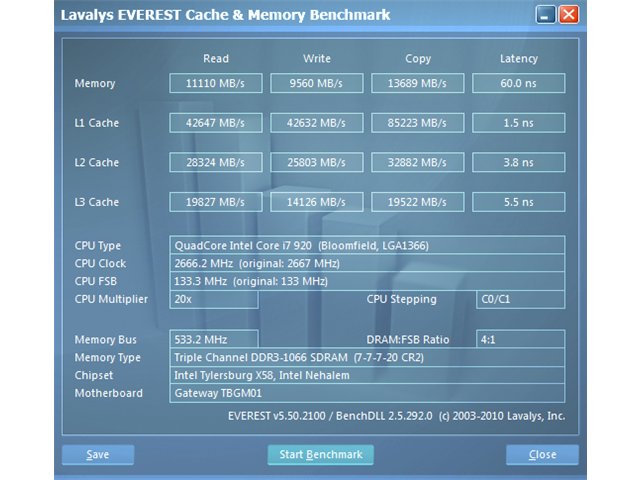Screen dimensions: 640x480
Task: Click Memory Bus field 533.2 MHz
Action: [213, 339]
